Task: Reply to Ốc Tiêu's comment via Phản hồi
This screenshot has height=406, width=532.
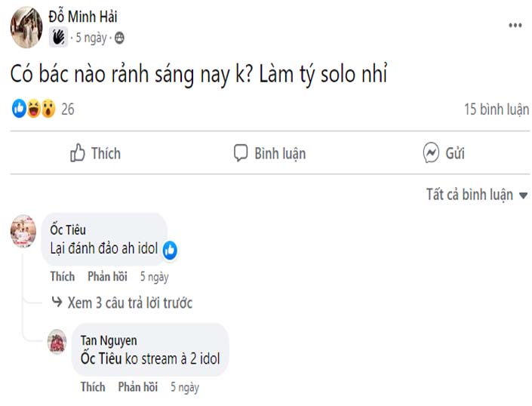Action: (108, 276)
